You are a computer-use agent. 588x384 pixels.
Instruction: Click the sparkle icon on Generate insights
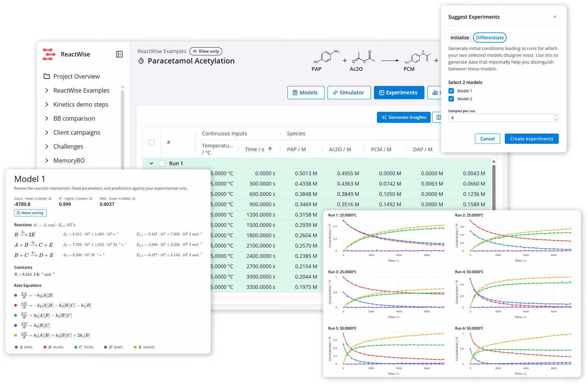coord(384,117)
